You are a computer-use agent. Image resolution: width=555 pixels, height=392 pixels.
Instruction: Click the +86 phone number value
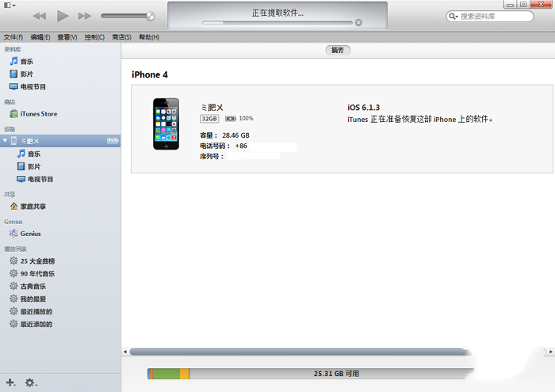tap(241, 146)
